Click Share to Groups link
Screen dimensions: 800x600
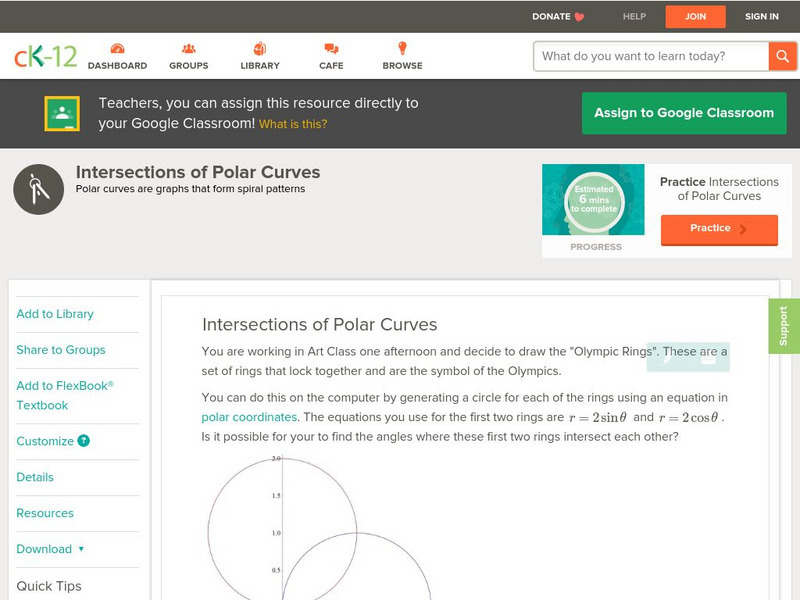tap(61, 349)
